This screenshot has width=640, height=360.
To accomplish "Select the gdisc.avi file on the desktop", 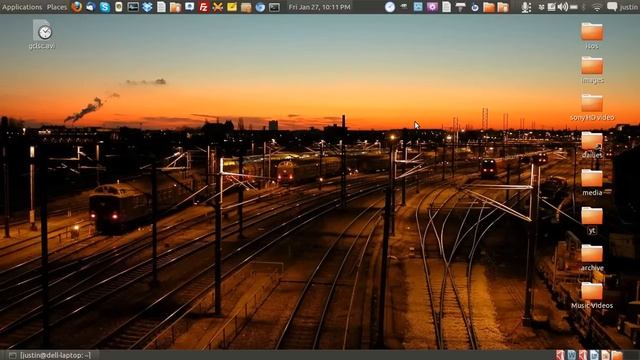I will [42, 34].
